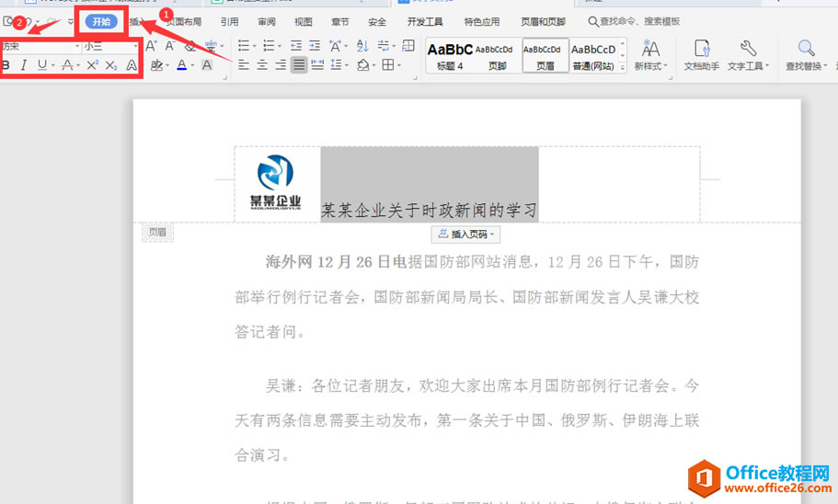Click the header text 某某企业关于时政新闻的学习
Image resolution: width=838 pixels, height=504 pixels.
pyautogui.click(x=429, y=210)
